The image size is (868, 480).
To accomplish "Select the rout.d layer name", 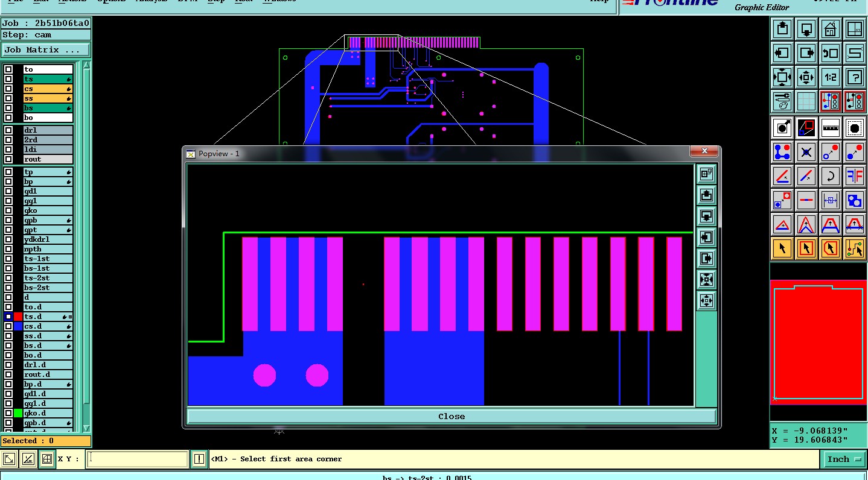I will tap(48, 374).
